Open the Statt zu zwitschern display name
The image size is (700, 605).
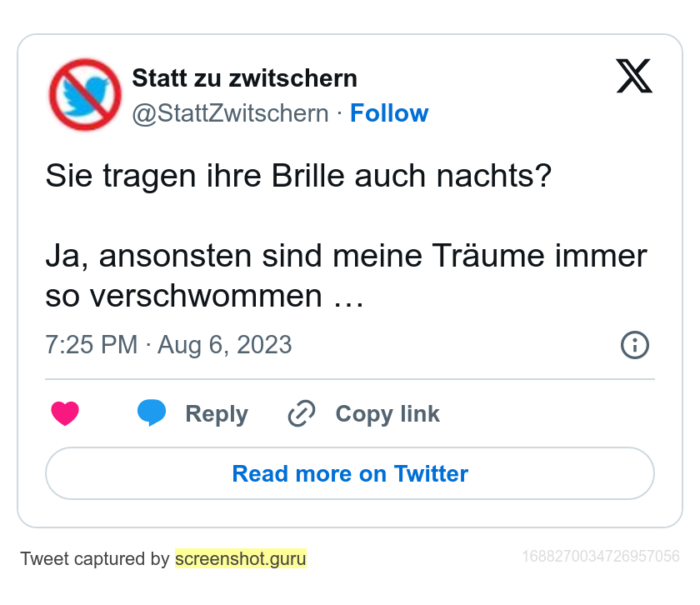pyautogui.click(x=245, y=78)
